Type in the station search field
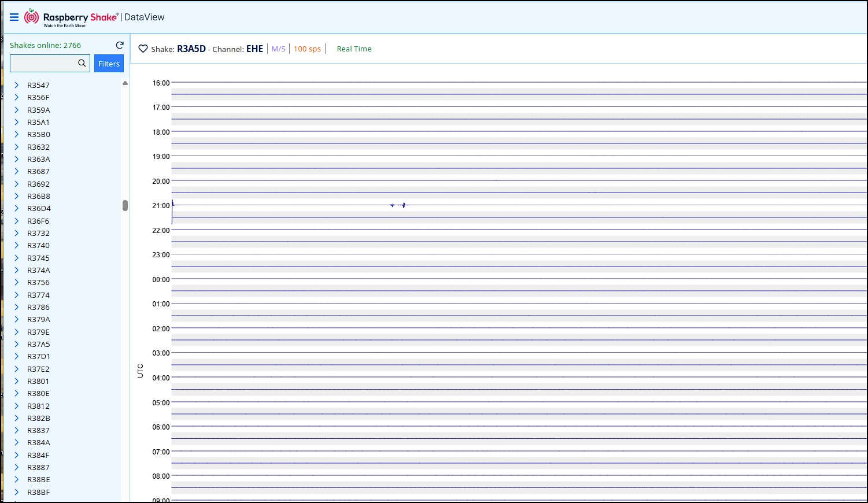The height and width of the screenshot is (503, 868). click(x=43, y=64)
